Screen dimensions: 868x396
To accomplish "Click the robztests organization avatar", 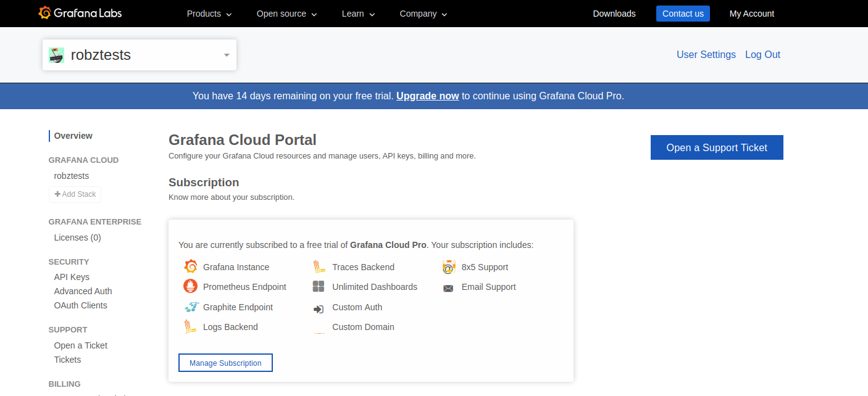I will click(x=56, y=55).
